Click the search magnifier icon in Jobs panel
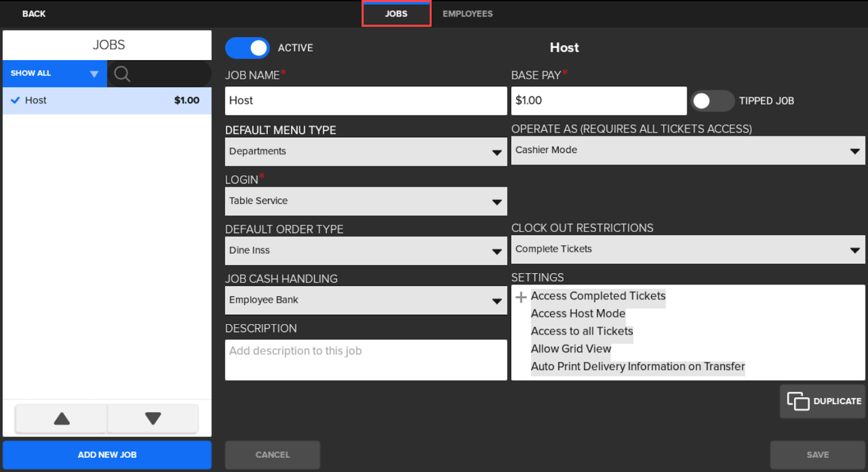The height and width of the screenshot is (472, 868). pos(122,74)
